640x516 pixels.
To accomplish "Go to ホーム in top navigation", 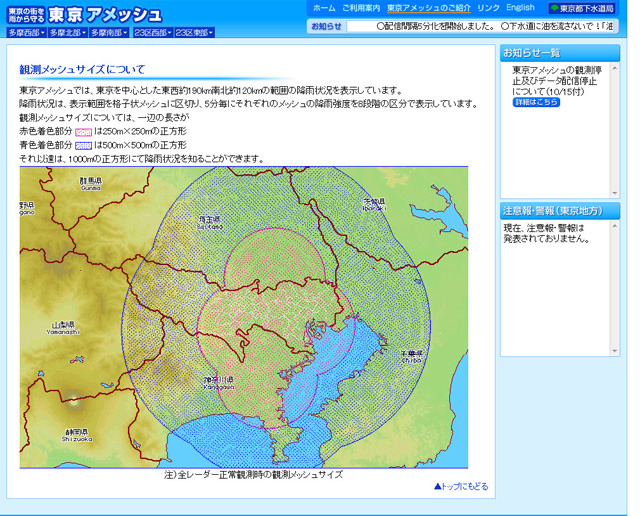I will 324,8.
